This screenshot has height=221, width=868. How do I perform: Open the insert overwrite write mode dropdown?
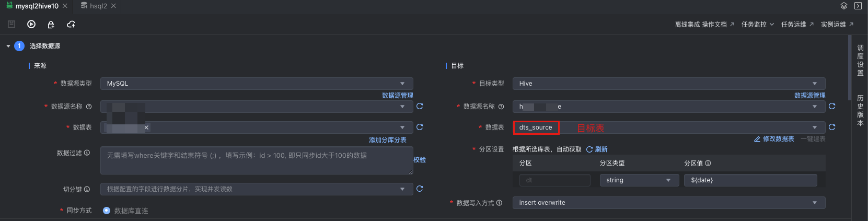pyautogui.click(x=668, y=203)
